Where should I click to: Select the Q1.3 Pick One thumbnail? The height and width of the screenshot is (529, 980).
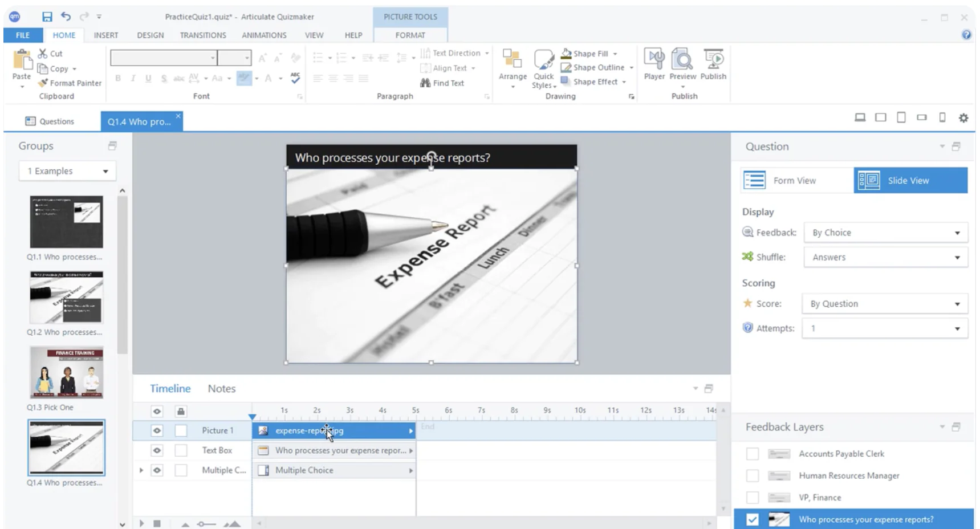tap(67, 372)
